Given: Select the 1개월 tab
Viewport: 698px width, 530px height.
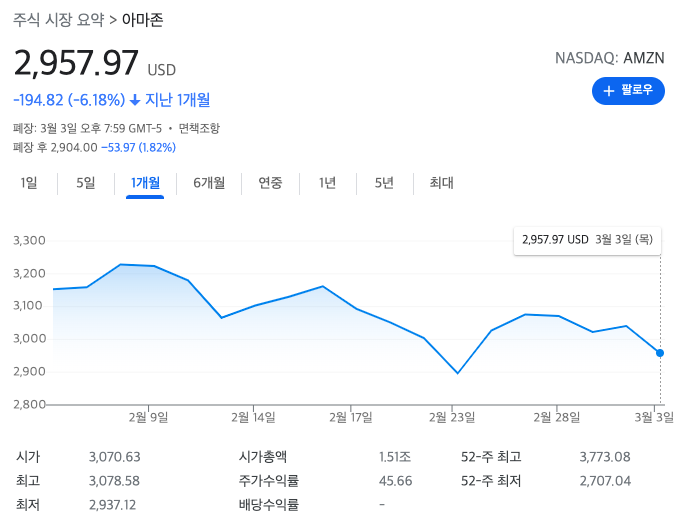Looking at the screenshot, I should (145, 183).
